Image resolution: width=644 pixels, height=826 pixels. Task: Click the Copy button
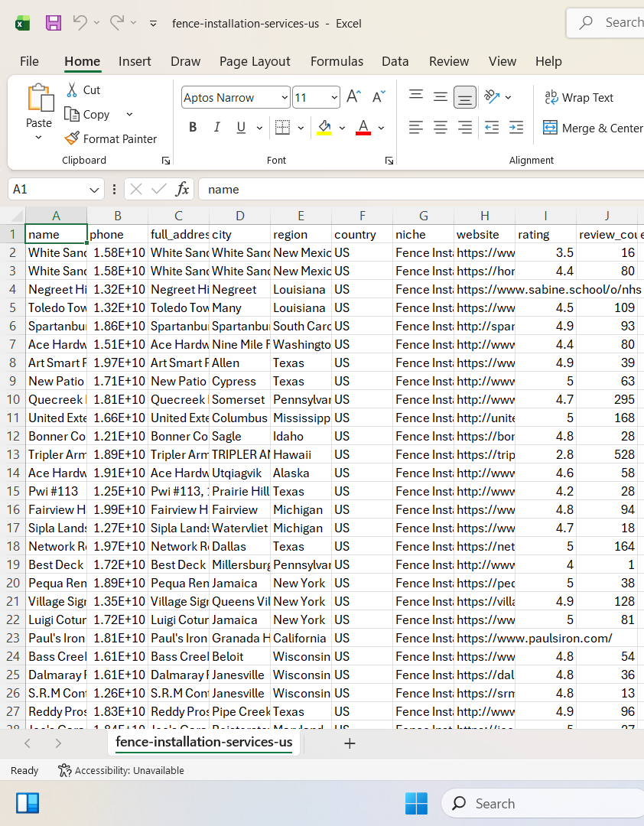tap(87, 114)
